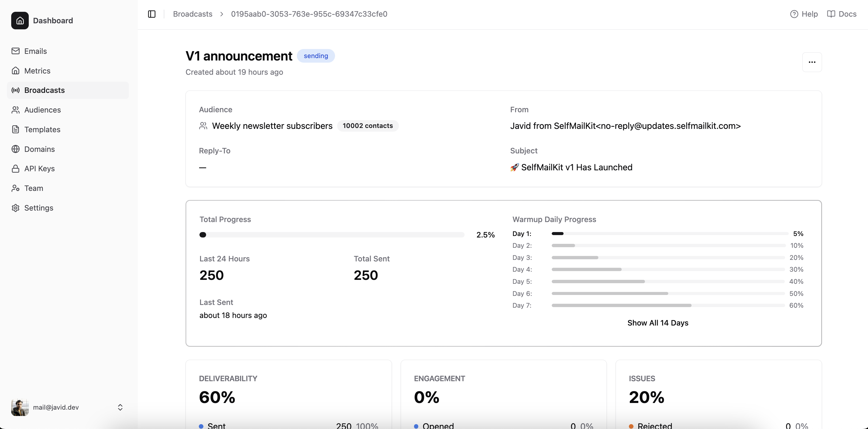Click the Day 3 warmup progress bar
Screen dimensions: 868x429
click(x=669, y=257)
